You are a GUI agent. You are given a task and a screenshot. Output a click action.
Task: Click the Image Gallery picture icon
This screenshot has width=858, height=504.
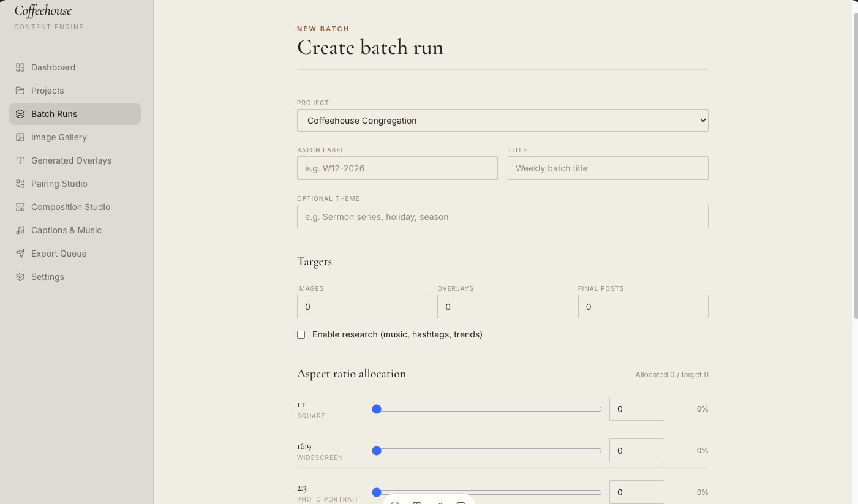click(x=20, y=137)
